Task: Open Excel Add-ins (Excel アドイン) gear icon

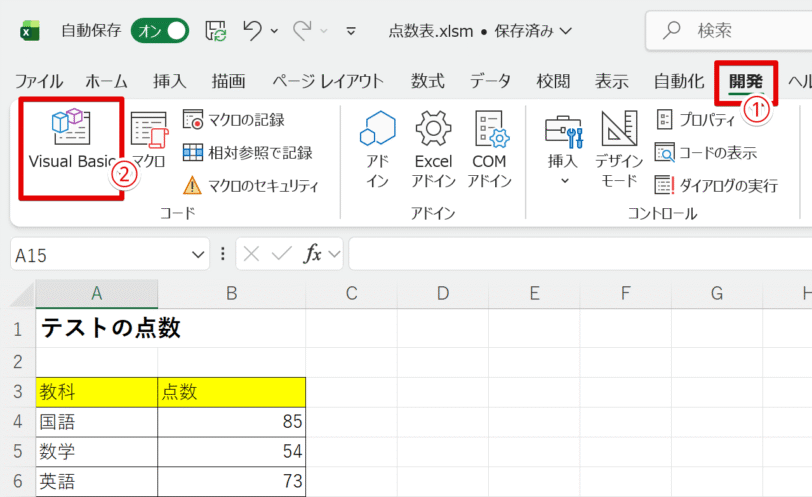Action: (x=433, y=149)
